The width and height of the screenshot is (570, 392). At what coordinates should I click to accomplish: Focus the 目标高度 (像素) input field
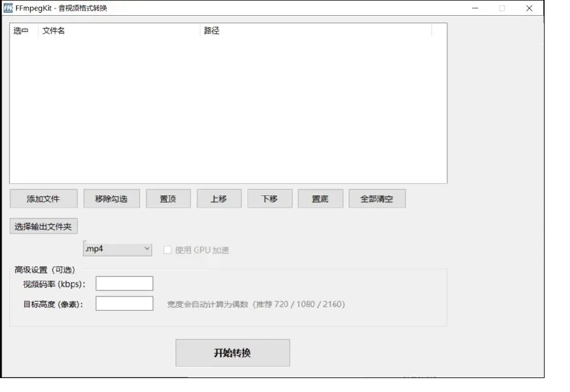pyautogui.click(x=124, y=304)
